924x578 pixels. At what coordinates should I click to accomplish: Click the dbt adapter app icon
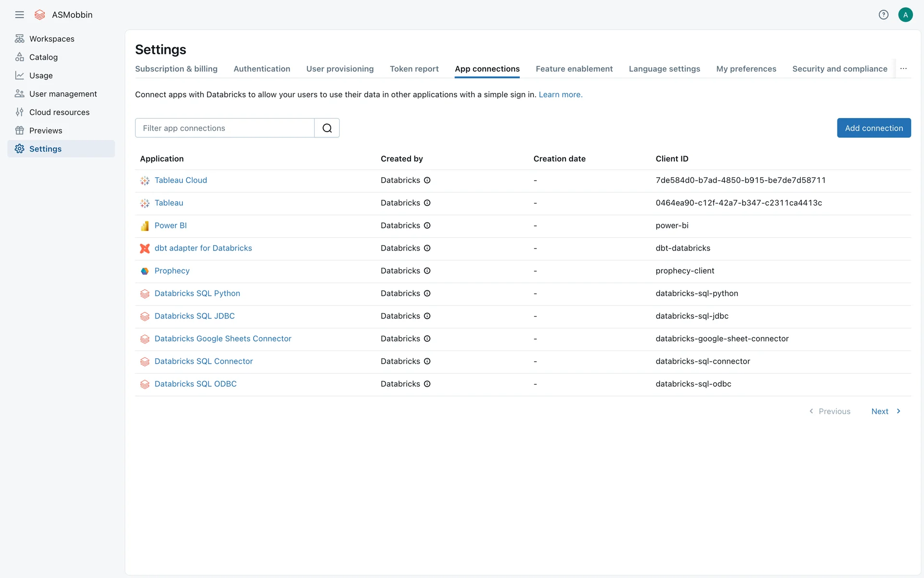145,249
